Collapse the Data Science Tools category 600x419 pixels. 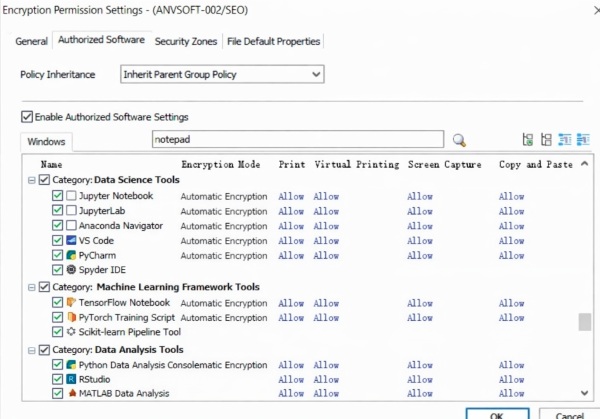point(32,180)
